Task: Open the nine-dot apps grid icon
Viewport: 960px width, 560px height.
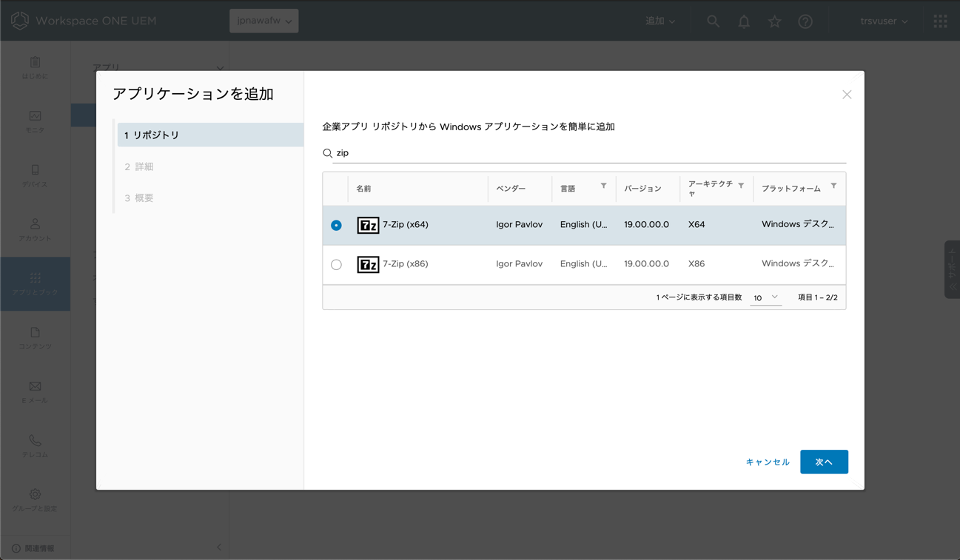Action: [940, 21]
